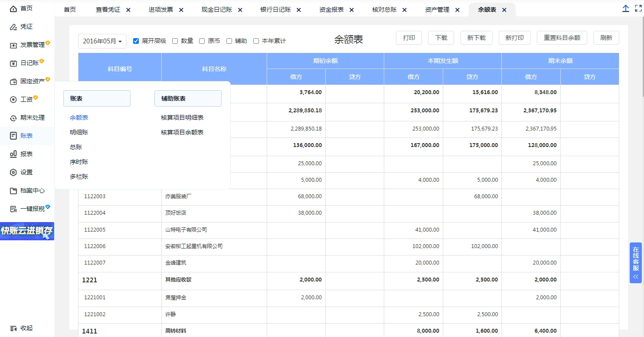The height and width of the screenshot is (337, 644).
Task: Enable the 数量 checkbox
Action: pos(175,41)
